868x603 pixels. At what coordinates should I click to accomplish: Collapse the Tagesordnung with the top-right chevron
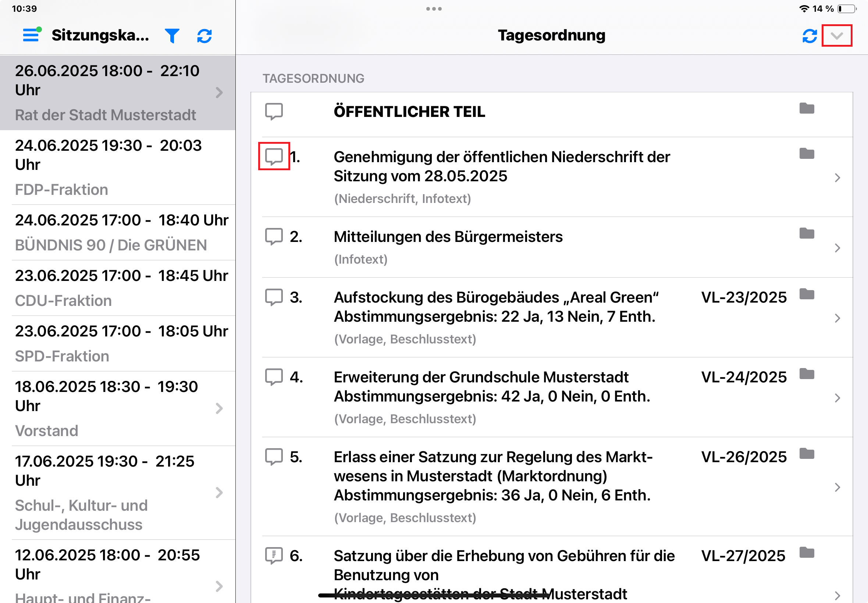click(x=836, y=36)
